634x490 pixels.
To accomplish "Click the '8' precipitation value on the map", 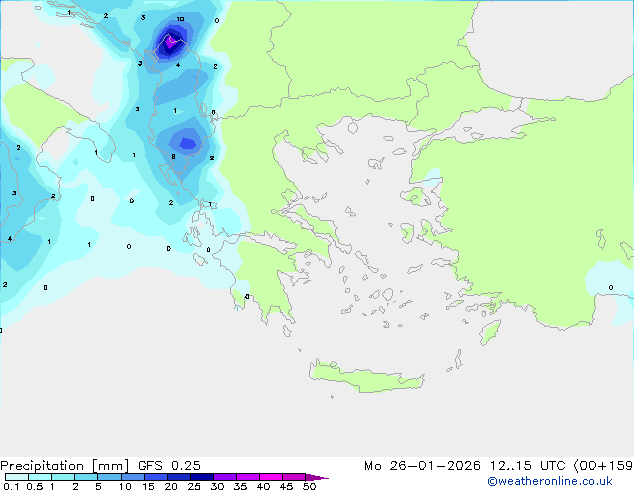I will pos(173,157).
